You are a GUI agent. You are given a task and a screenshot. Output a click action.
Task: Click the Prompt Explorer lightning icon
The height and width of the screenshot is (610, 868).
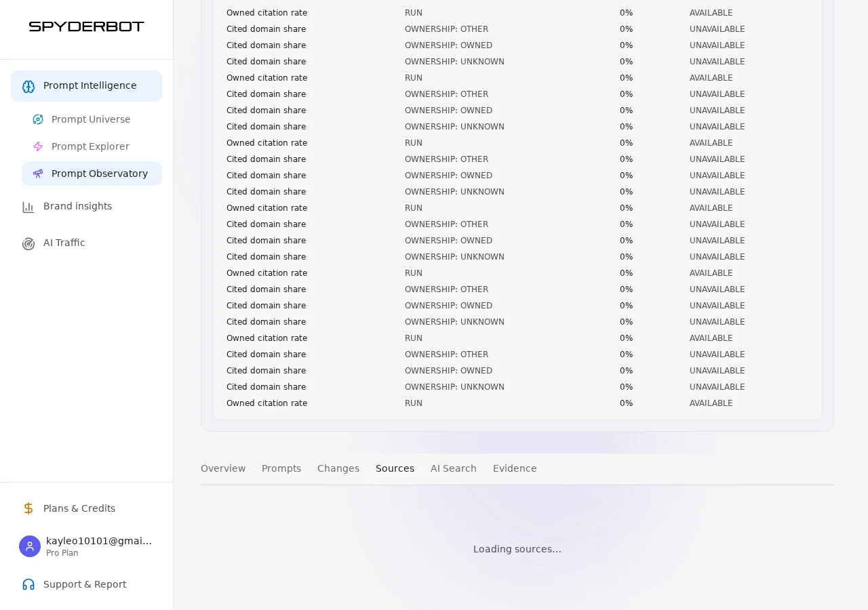[38, 146]
